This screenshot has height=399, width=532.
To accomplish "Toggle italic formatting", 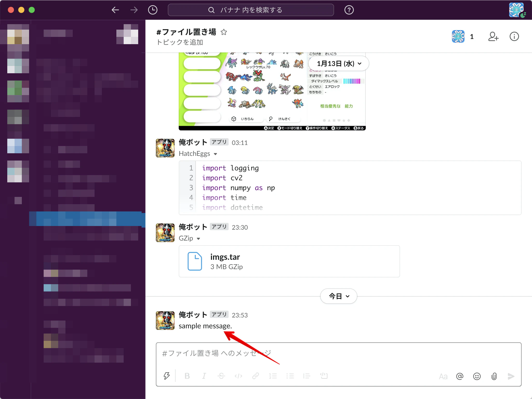I will click(204, 376).
